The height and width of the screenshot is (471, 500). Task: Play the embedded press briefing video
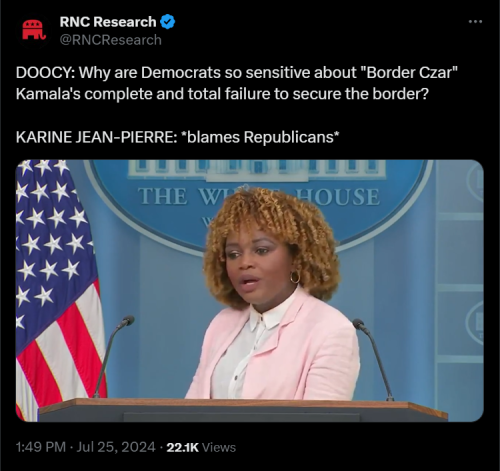pos(249,291)
